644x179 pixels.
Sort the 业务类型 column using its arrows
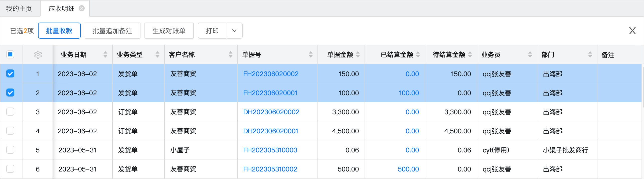tap(157, 55)
